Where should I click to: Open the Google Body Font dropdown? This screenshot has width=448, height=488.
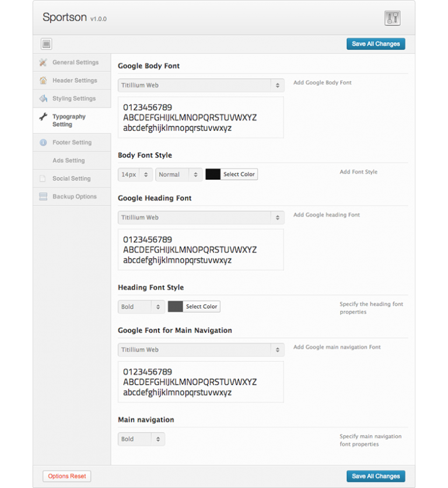point(201,85)
